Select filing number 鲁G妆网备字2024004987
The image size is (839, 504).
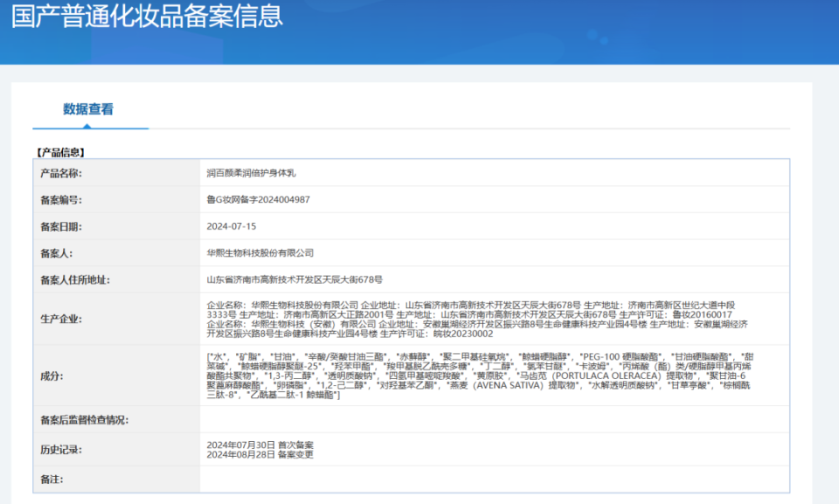pos(258,199)
